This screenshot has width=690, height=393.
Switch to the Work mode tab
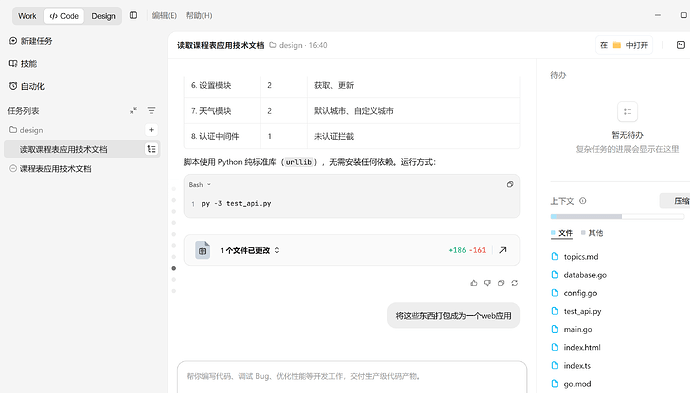pyautogui.click(x=27, y=16)
